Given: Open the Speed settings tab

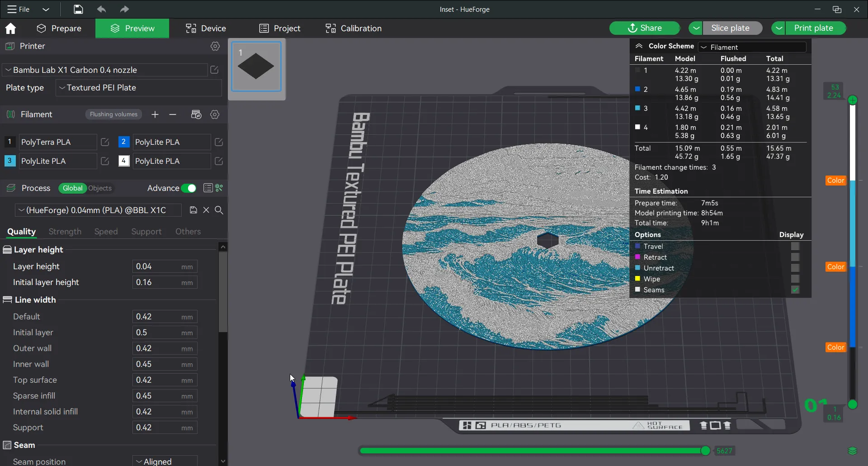Looking at the screenshot, I should 106,232.
